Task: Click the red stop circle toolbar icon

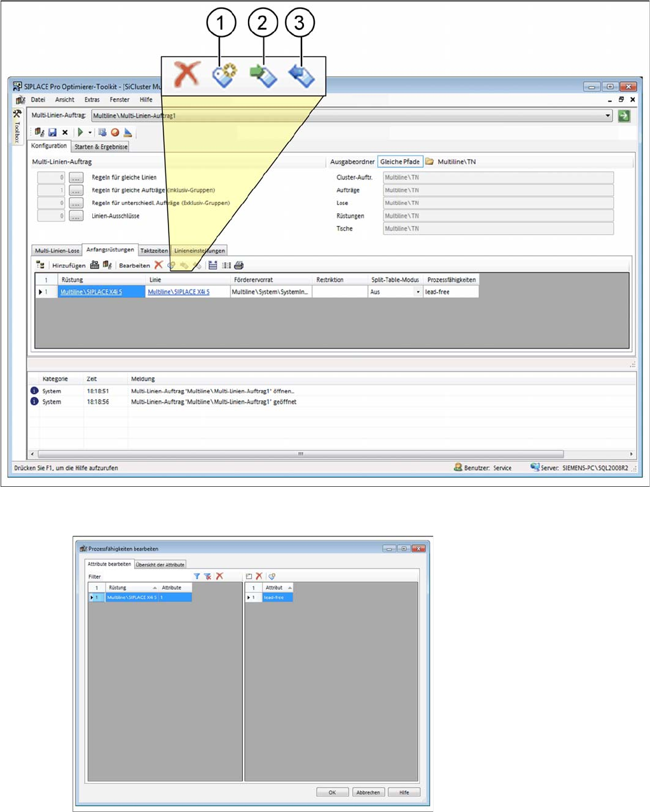Action: pyautogui.click(x=115, y=132)
